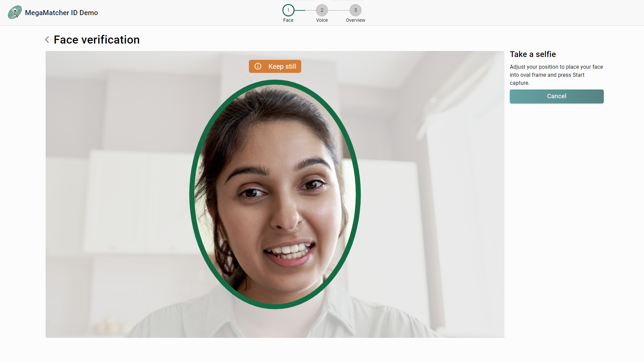Cancel the selfie capture

pos(556,96)
